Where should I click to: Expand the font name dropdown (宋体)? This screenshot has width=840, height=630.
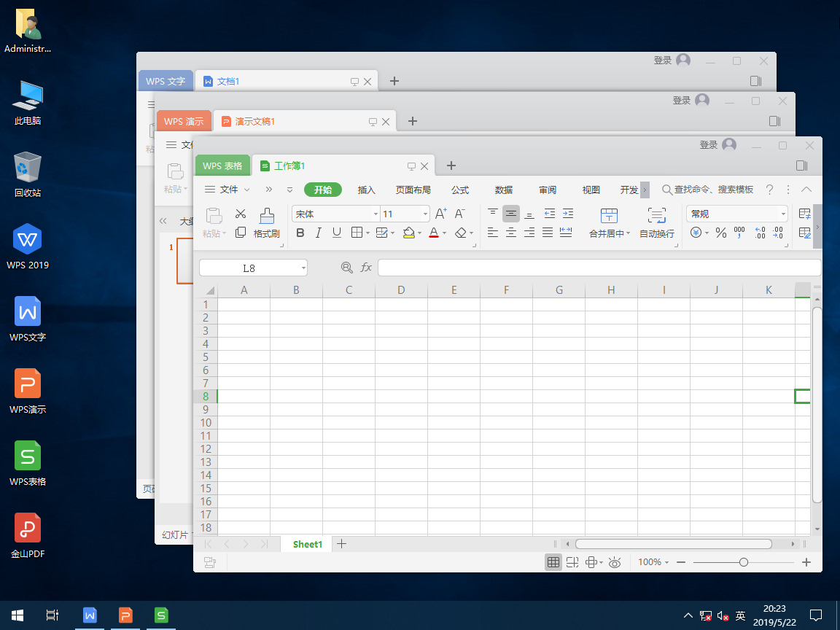(376, 214)
